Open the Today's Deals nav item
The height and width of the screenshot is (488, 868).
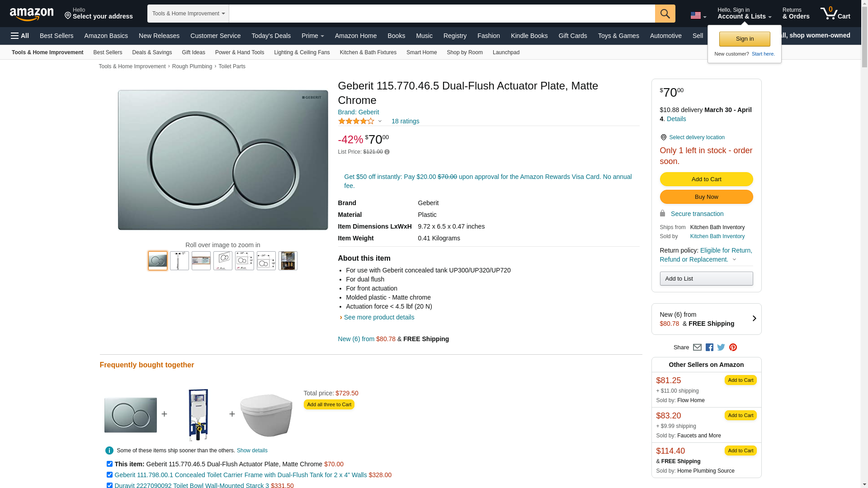click(271, 36)
